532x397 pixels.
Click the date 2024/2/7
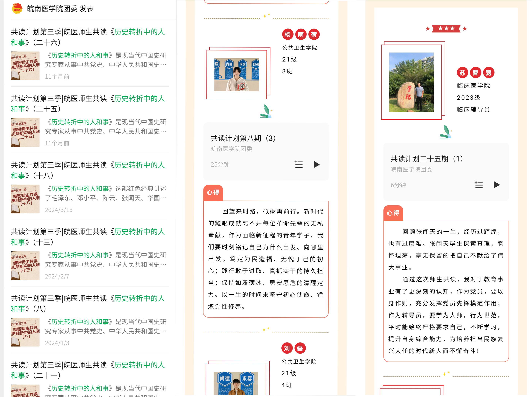click(x=57, y=277)
